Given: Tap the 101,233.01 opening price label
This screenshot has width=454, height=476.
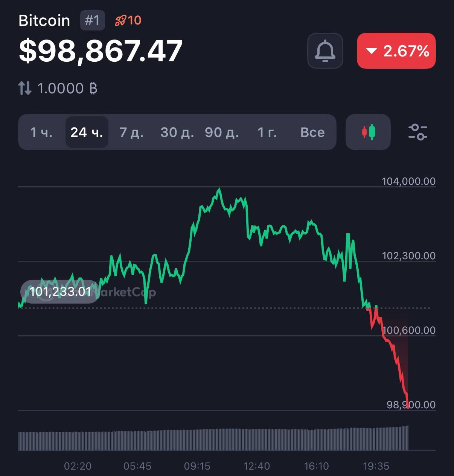Looking at the screenshot, I should [x=60, y=292].
